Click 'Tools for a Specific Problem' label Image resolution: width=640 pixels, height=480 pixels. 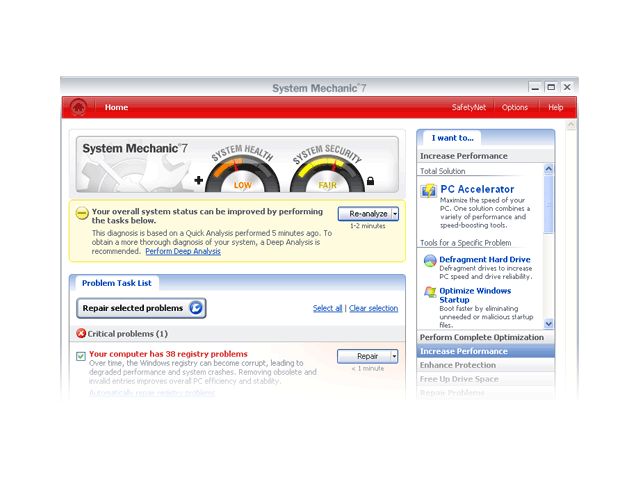click(465, 243)
